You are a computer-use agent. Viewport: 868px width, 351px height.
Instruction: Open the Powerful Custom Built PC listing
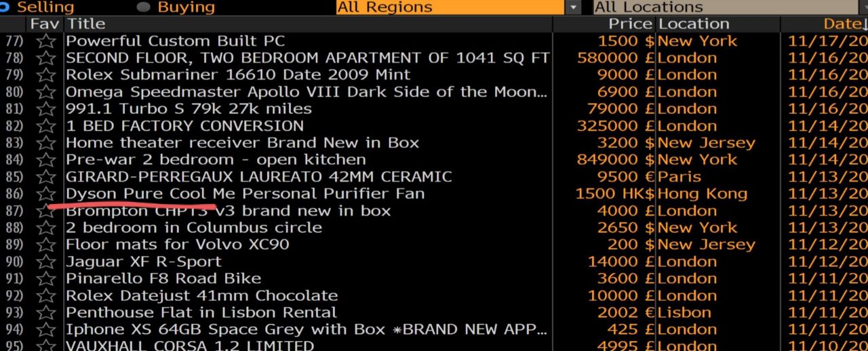tap(175, 41)
